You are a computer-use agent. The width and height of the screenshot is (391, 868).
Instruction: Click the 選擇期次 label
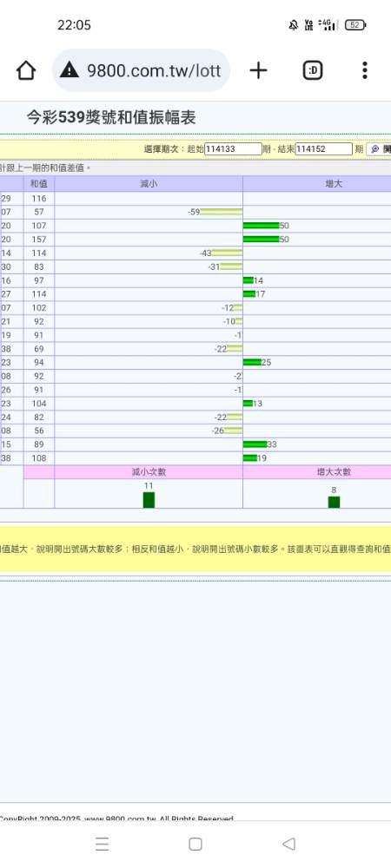point(162,149)
